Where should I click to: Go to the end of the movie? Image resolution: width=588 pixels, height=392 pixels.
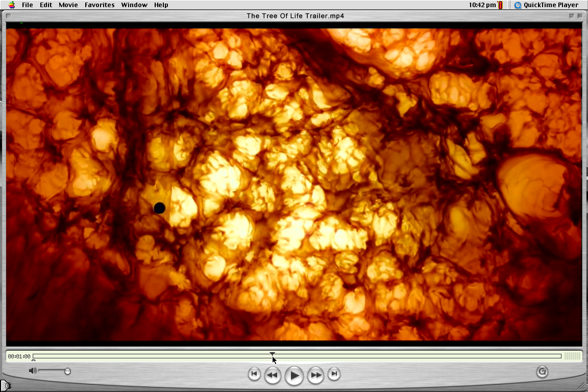(x=334, y=374)
